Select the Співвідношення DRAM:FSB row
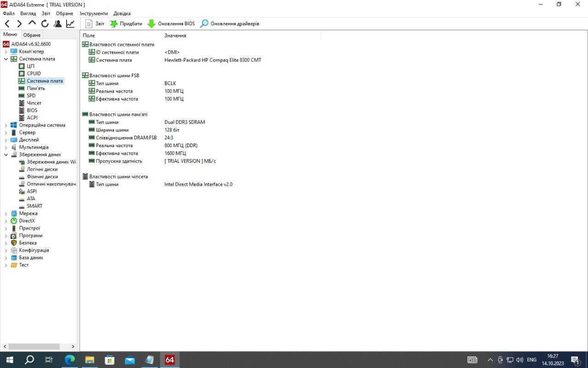The image size is (588, 368). coord(201,138)
